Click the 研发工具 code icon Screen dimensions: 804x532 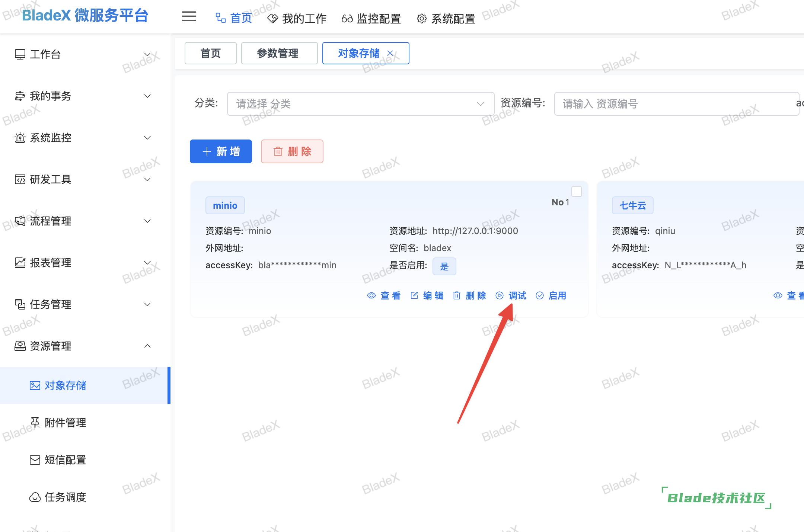[x=20, y=179]
